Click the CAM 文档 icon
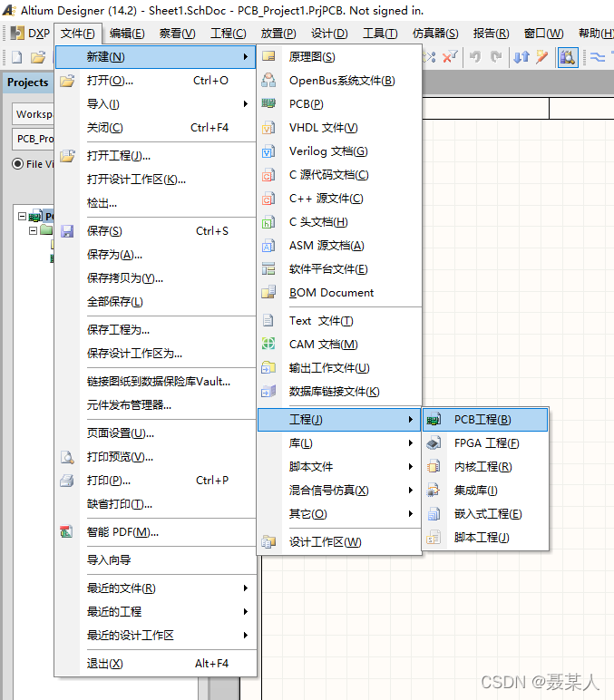Viewport: 614px width, 700px height. pos(268,344)
